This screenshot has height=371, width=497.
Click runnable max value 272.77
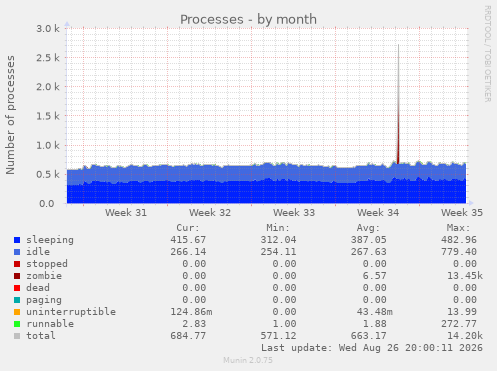pyautogui.click(x=459, y=324)
